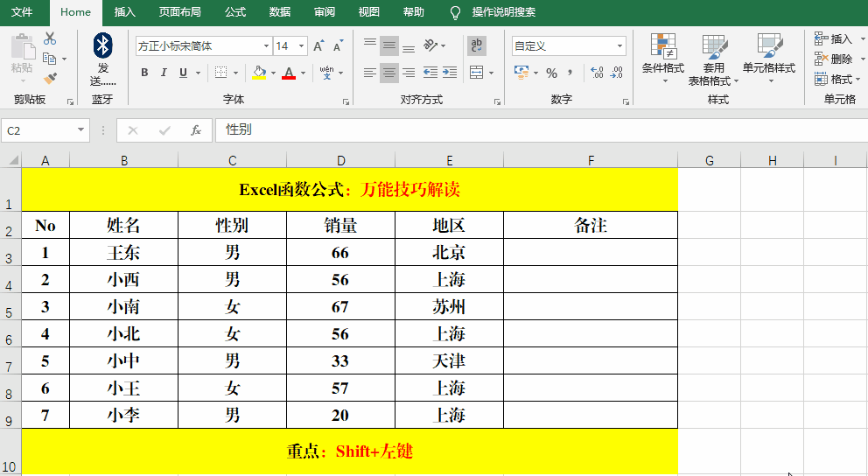Open Conditional Formatting menu

click(662, 58)
